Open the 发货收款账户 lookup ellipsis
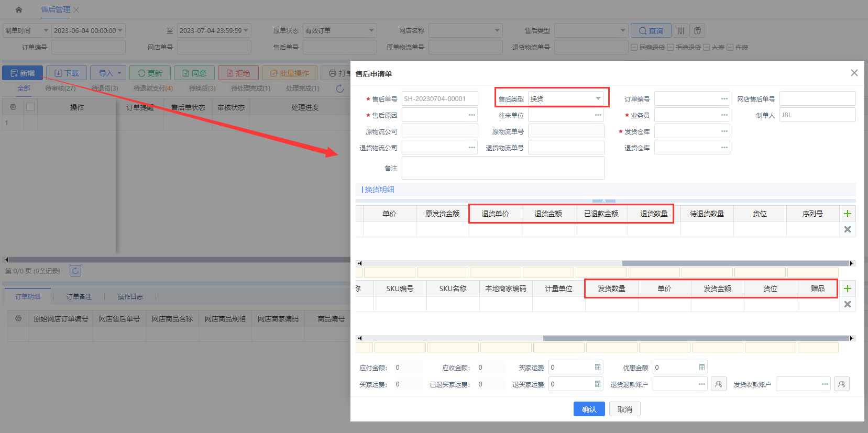 (x=825, y=384)
